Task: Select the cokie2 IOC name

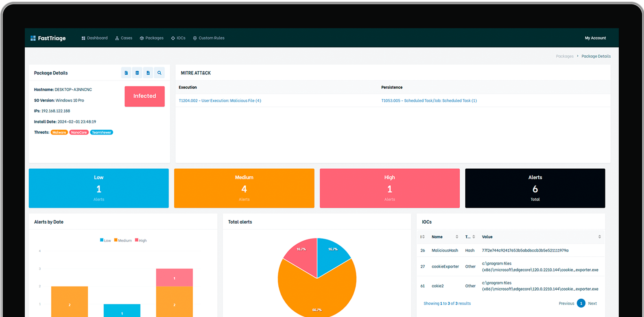Action: 438,286
